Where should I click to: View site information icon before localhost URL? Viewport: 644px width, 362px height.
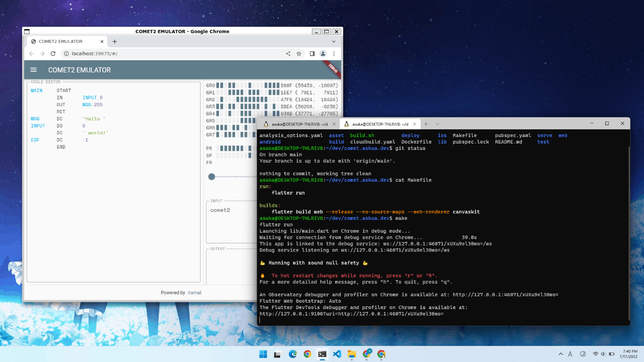coord(66,54)
